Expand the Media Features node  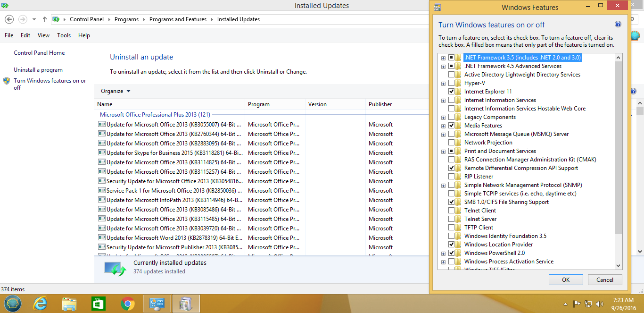click(443, 126)
